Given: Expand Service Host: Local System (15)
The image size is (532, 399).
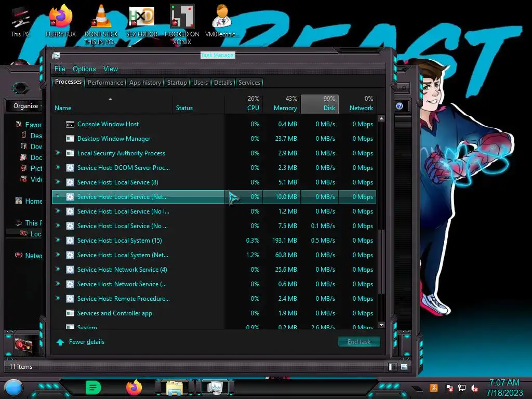Looking at the screenshot, I should (x=58, y=240).
